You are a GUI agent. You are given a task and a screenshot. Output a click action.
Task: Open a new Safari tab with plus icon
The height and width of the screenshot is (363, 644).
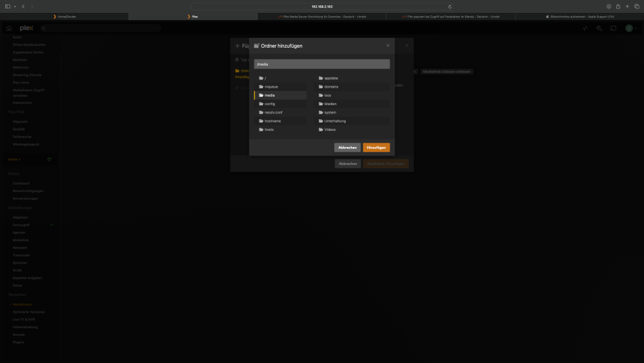(x=627, y=6)
